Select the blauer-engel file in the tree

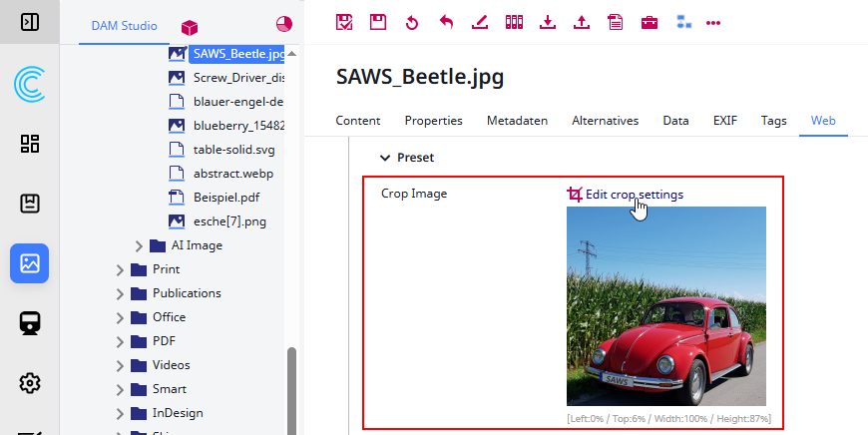click(x=238, y=102)
